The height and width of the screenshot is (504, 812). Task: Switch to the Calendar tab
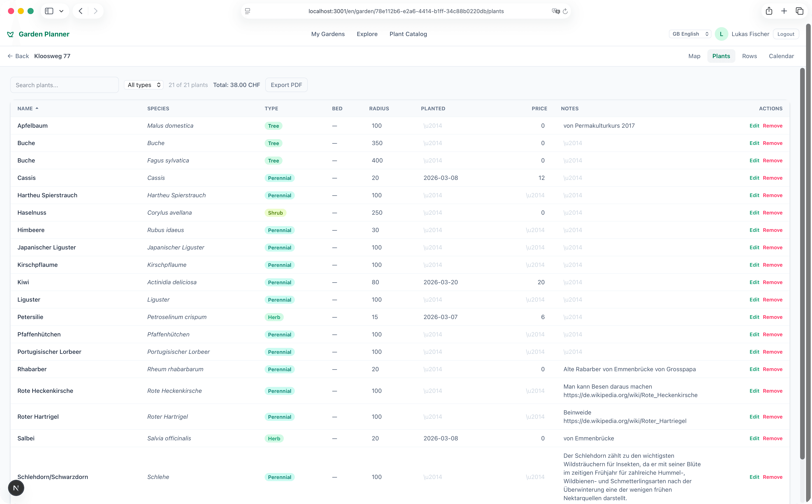pos(781,56)
